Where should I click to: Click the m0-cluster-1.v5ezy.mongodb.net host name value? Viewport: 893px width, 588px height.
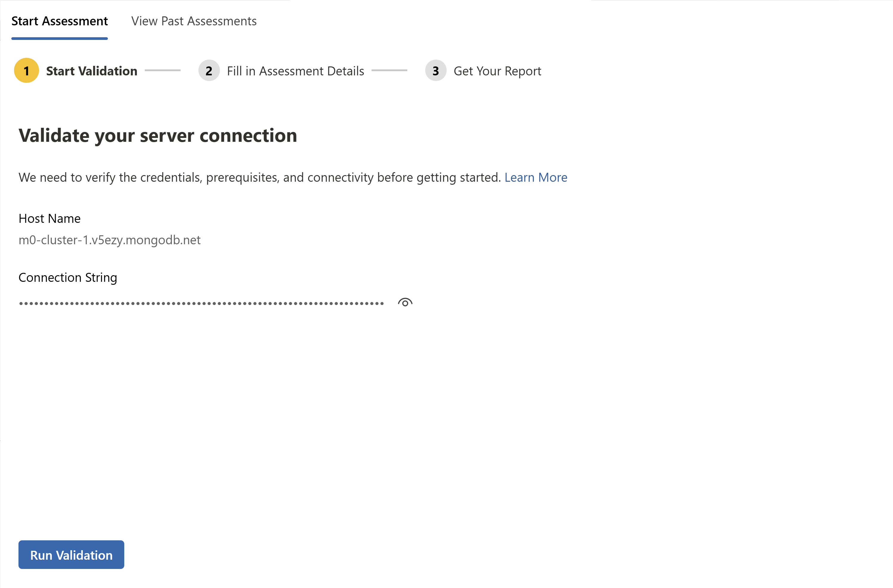tap(110, 240)
